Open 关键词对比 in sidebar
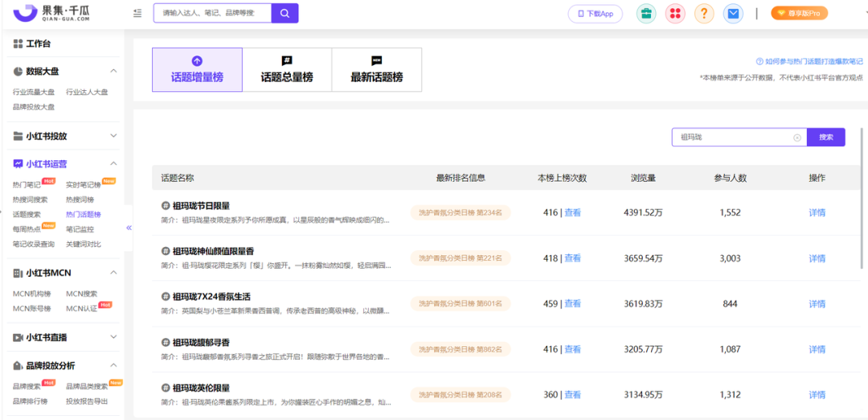The width and height of the screenshot is (868, 420). click(x=83, y=244)
